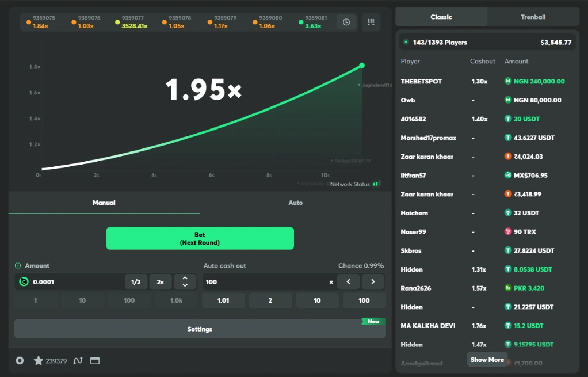Select the Classic tab
The image size is (588, 377).
[x=441, y=17]
